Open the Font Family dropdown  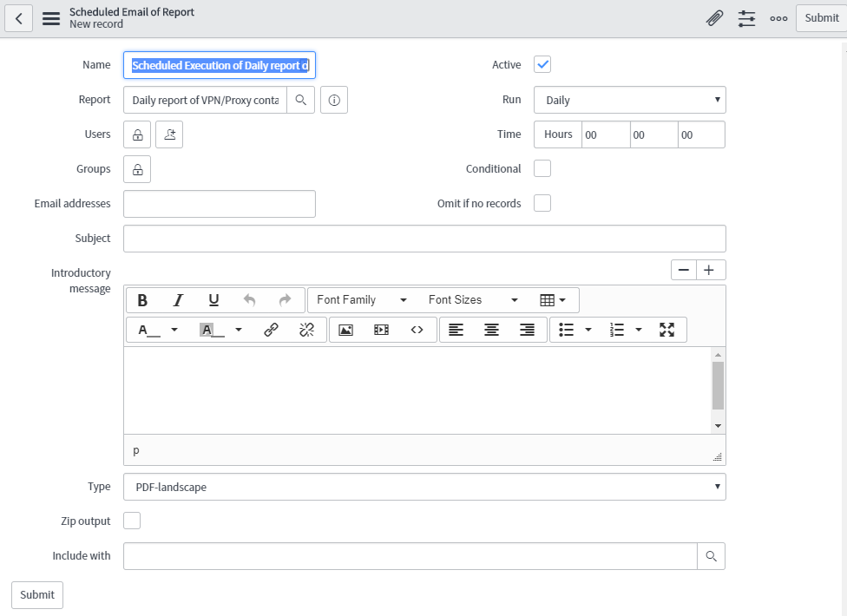[360, 299]
